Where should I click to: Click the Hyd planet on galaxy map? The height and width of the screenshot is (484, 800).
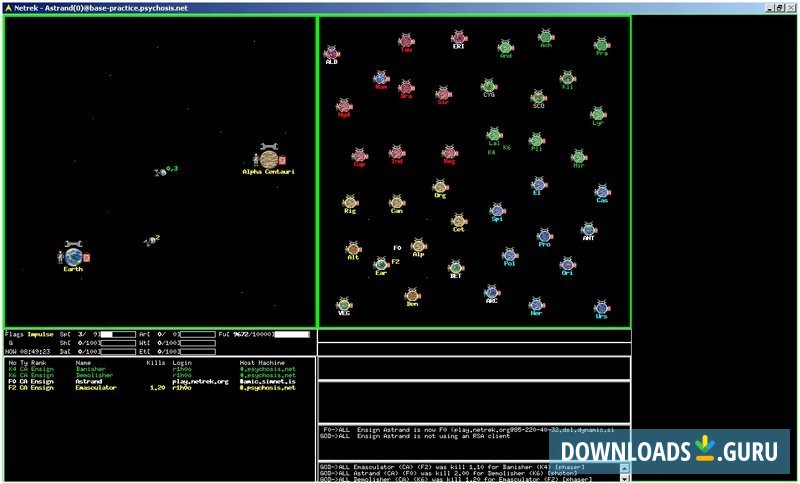pos(344,105)
